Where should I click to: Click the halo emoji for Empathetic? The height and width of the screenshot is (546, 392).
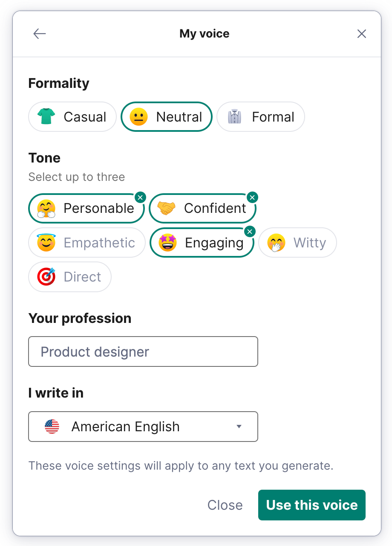click(x=46, y=242)
